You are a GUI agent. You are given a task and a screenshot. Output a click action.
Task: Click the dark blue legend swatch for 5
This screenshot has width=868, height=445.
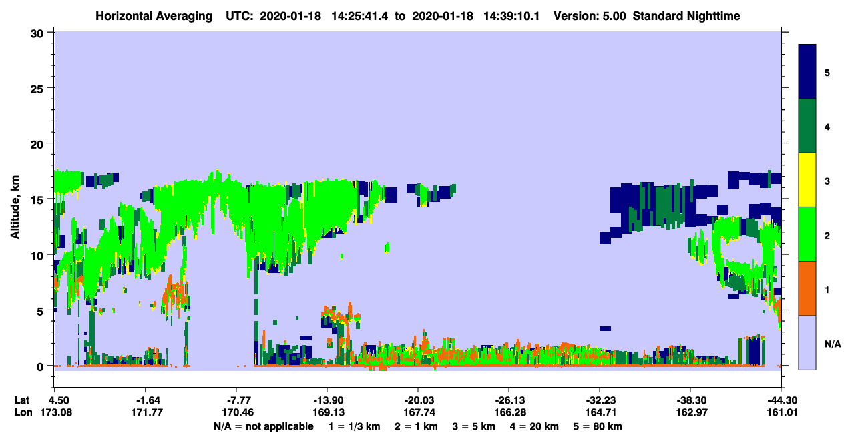807,72
